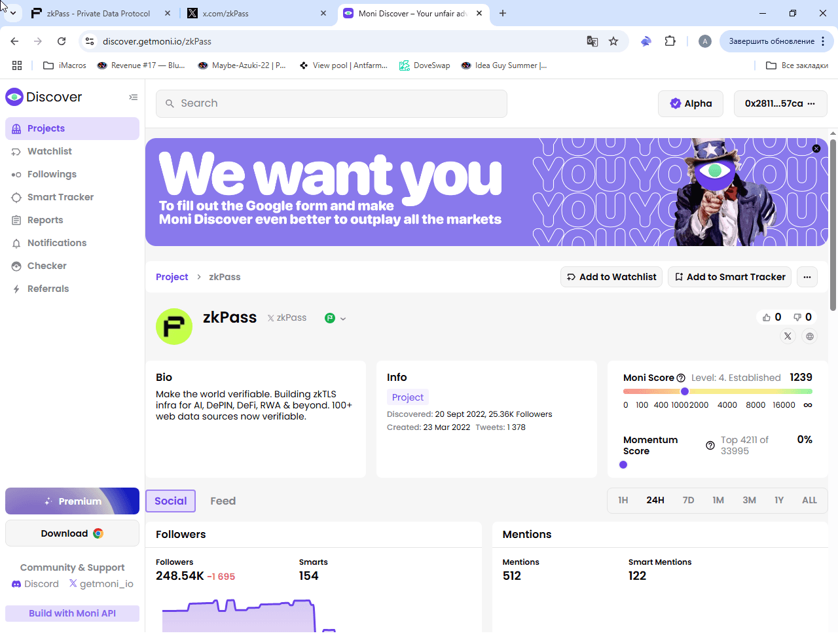Open tab search dropdown arrow
The image size is (838, 644).
pos(13,13)
